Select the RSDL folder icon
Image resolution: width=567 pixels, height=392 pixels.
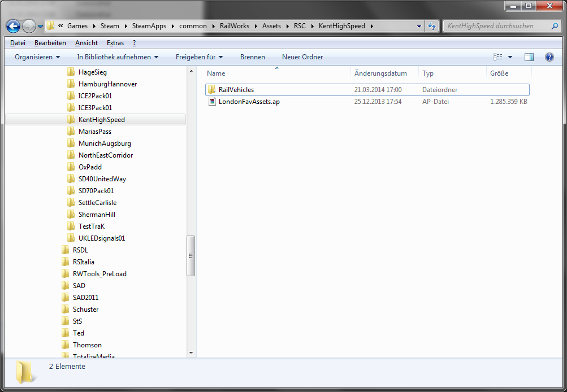pos(65,250)
